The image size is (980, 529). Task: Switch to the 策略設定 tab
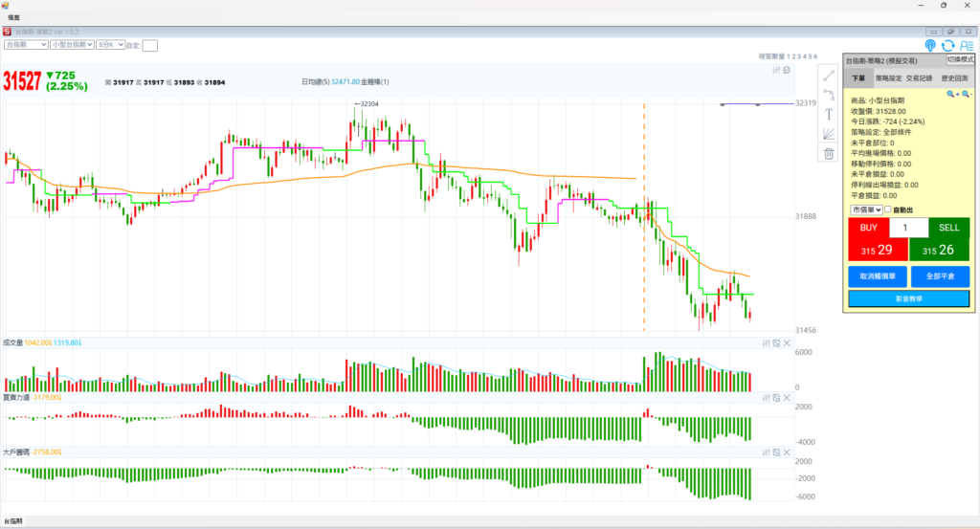point(889,78)
